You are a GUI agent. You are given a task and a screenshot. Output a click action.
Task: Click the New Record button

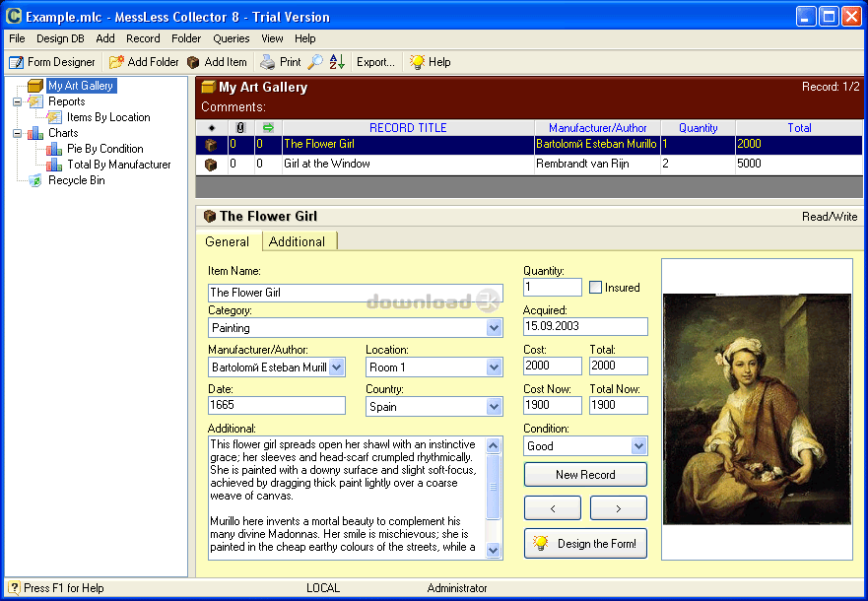click(x=585, y=475)
